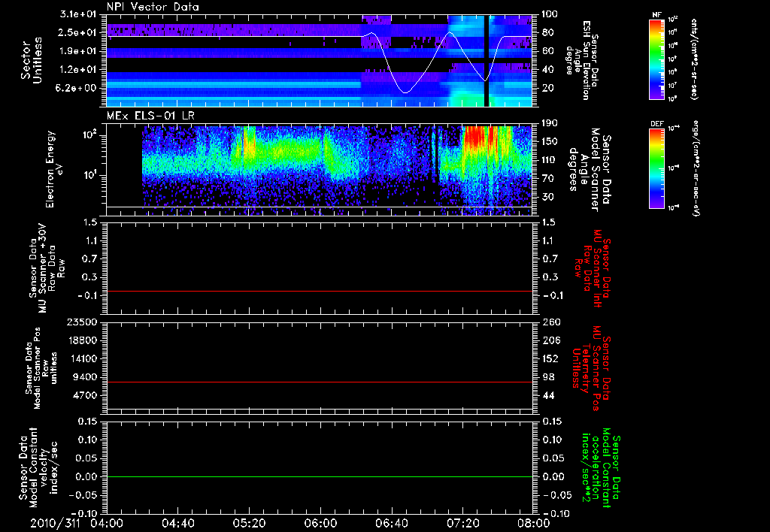770x532 pixels.
Task: Click the '2.5e+01' sector tick label
Action: point(78,32)
